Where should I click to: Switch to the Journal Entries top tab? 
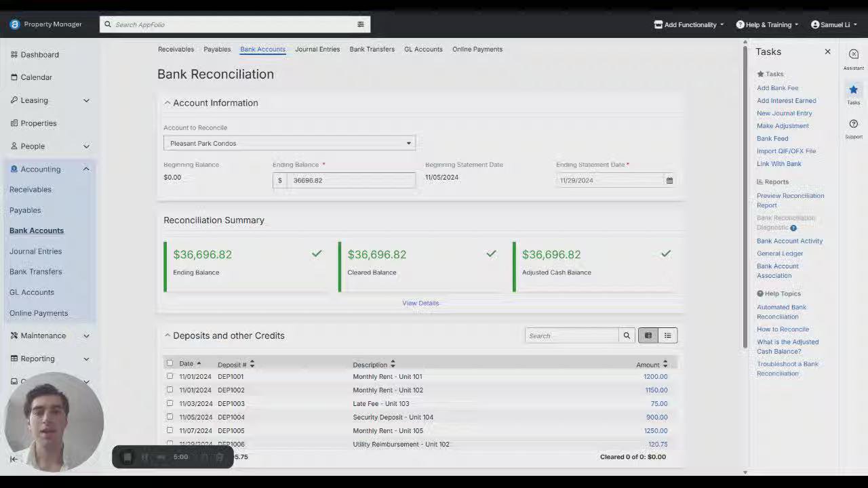tap(317, 49)
